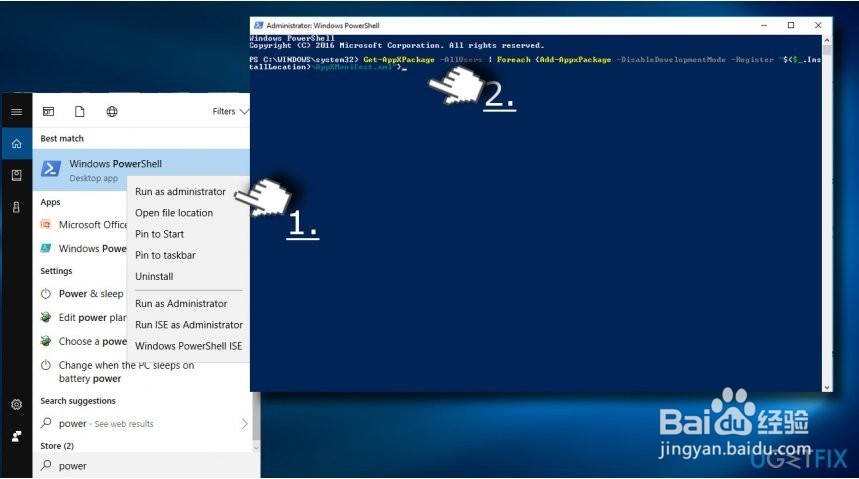Select the Devices icon in the search sidebar
This screenshot has width=859, height=479.
16,207
